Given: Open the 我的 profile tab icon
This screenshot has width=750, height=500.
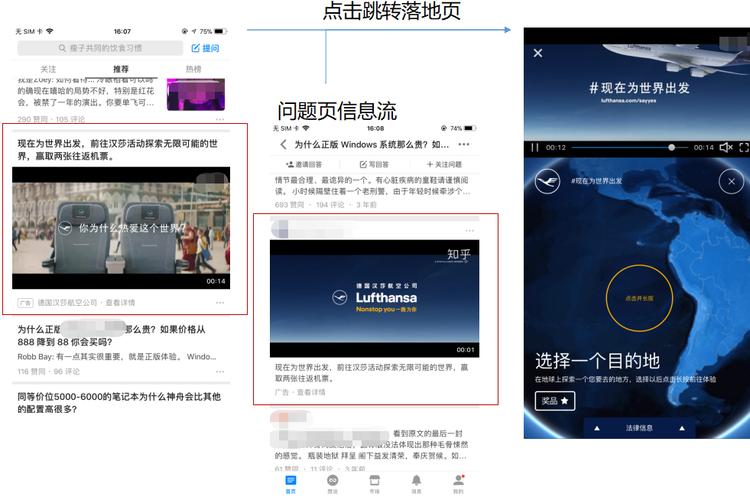Looking at the screenshot, I should [459, 484].
